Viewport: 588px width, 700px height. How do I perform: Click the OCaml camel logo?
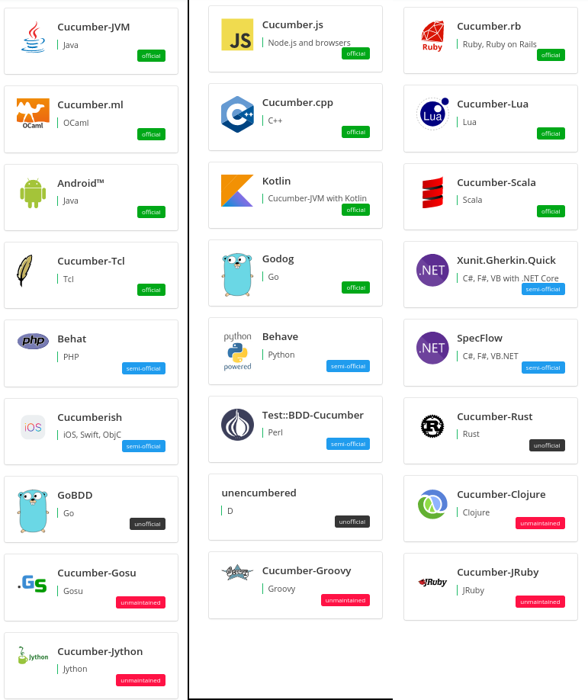click(x=33, y=114)
